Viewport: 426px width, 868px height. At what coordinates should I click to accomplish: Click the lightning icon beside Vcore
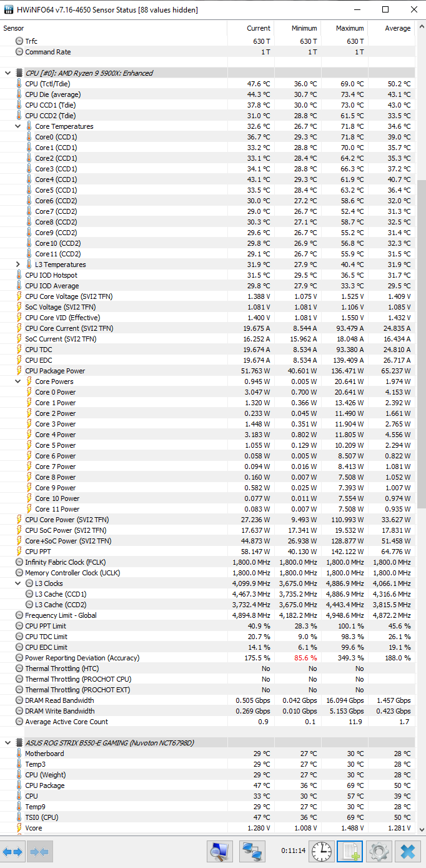click(19, 828)
